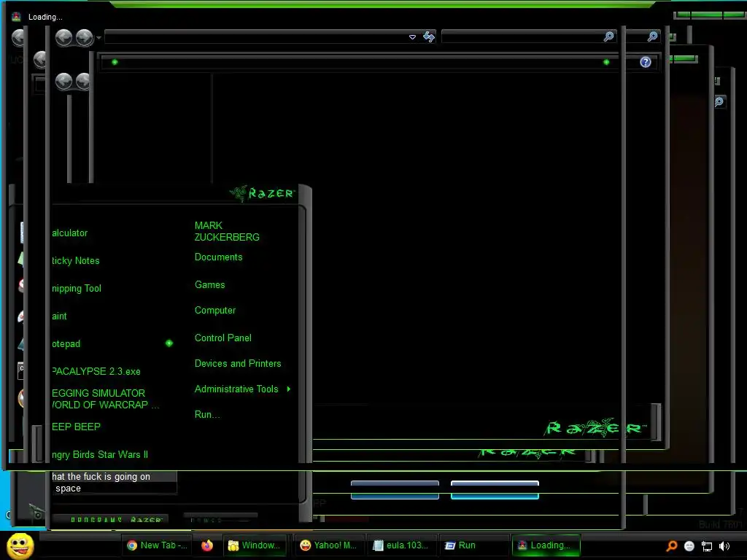
Task: Open Calculator from the Start menu
Action: click(x=69, y=233)
